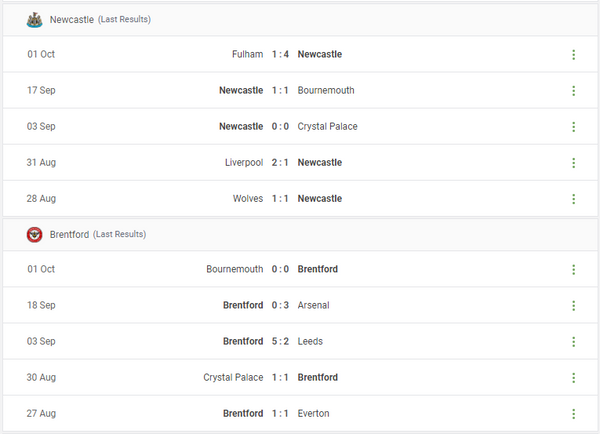
Task: Click the Wolves team name
Action: tap(247, 198)
